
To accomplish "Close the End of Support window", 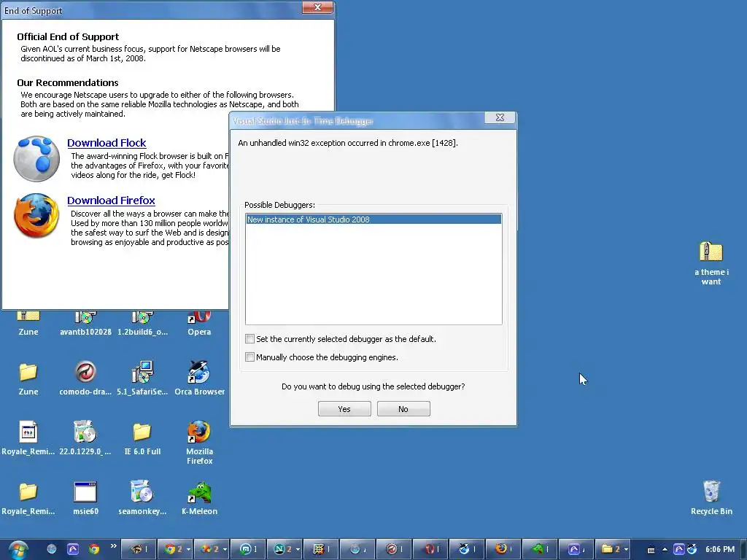I will (x=317, y=7).
